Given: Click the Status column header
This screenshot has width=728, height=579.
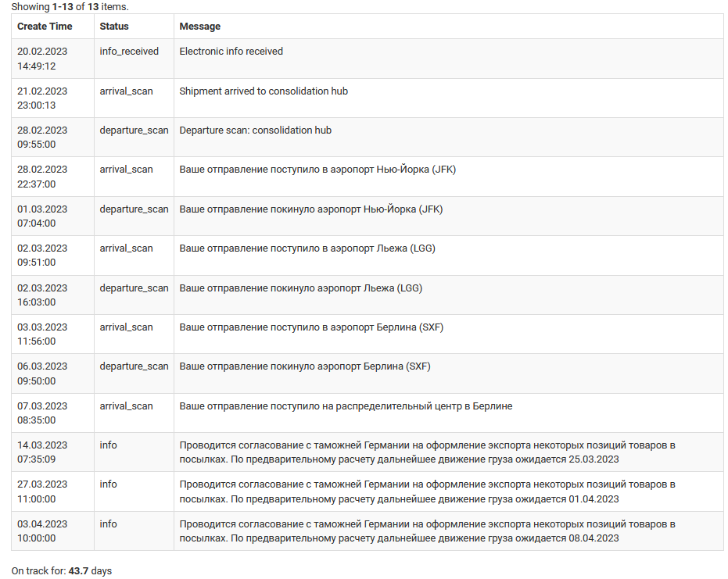Looking at the screenshot, I should point(114,27).
